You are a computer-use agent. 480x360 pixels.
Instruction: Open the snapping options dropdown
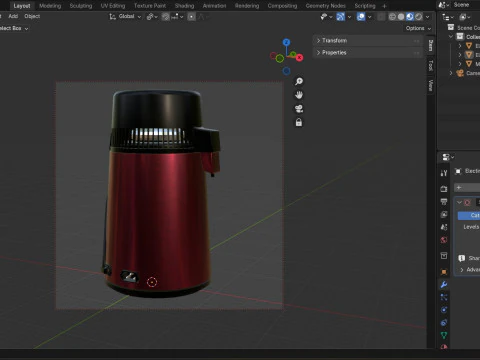tap(178, 16)
